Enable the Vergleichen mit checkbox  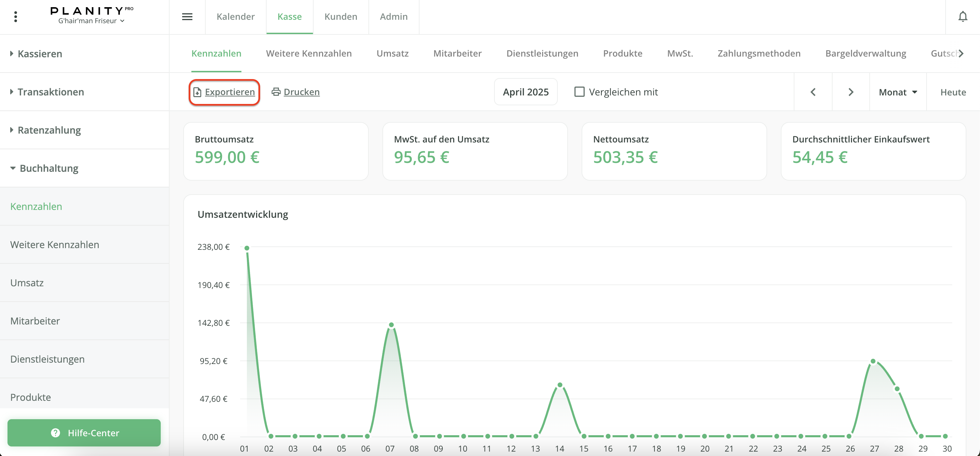point(579,92)
